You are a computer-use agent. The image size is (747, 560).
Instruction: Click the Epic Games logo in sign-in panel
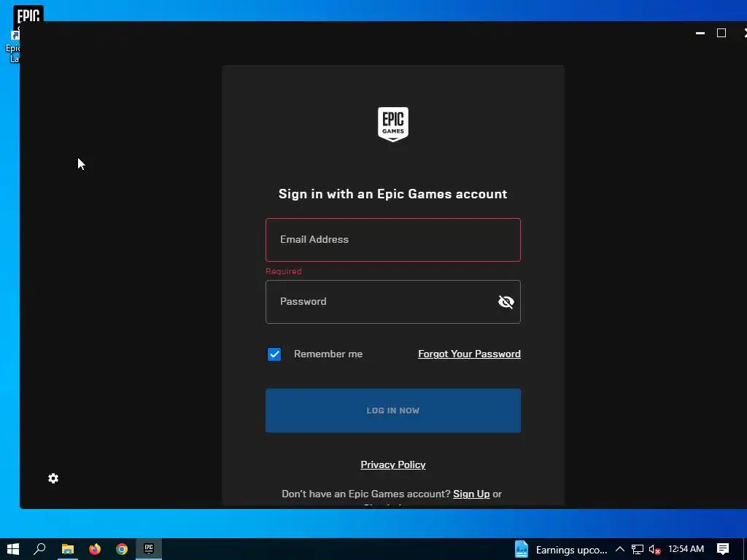(393, 124)
